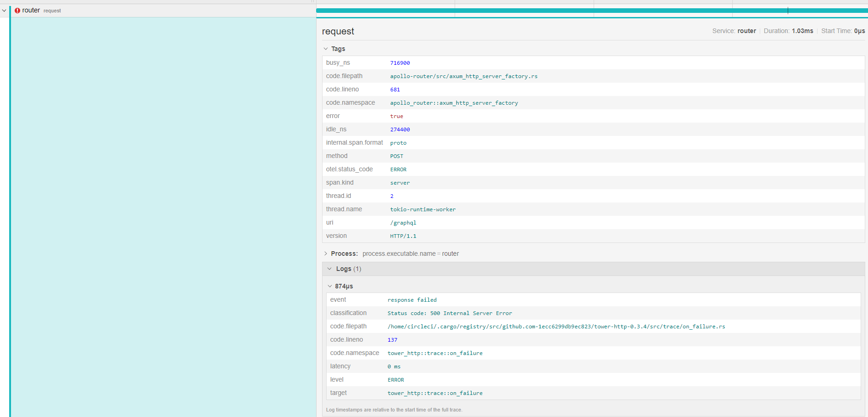Viewport: 868px width, 417px height.
Task: Click the request heading in detail panel
Action: click(338, 31)
